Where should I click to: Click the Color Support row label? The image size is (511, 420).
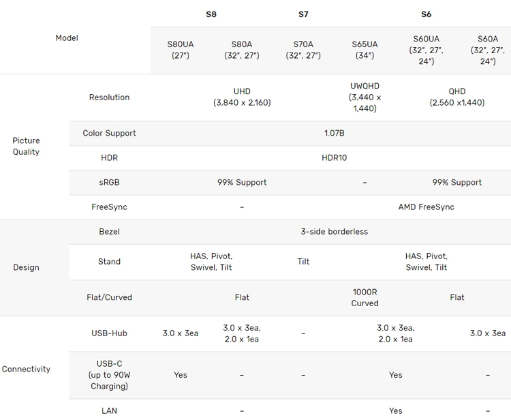(x=109, y=133)
